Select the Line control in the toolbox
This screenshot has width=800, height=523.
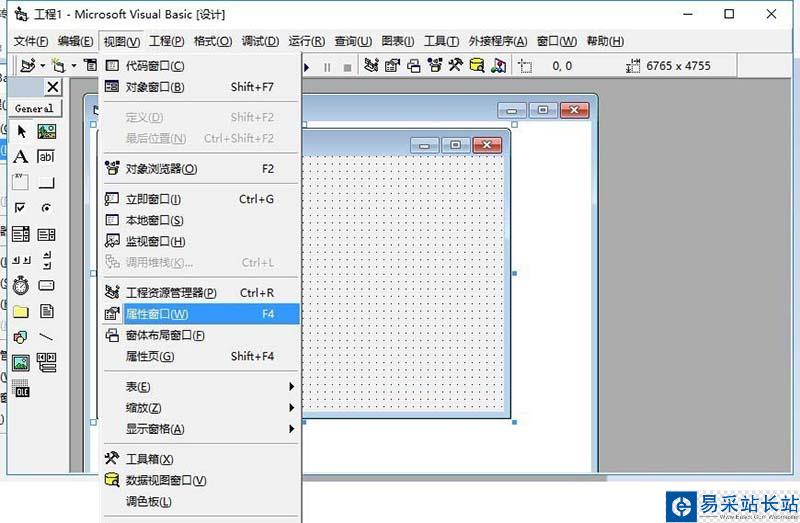[46, 337]
